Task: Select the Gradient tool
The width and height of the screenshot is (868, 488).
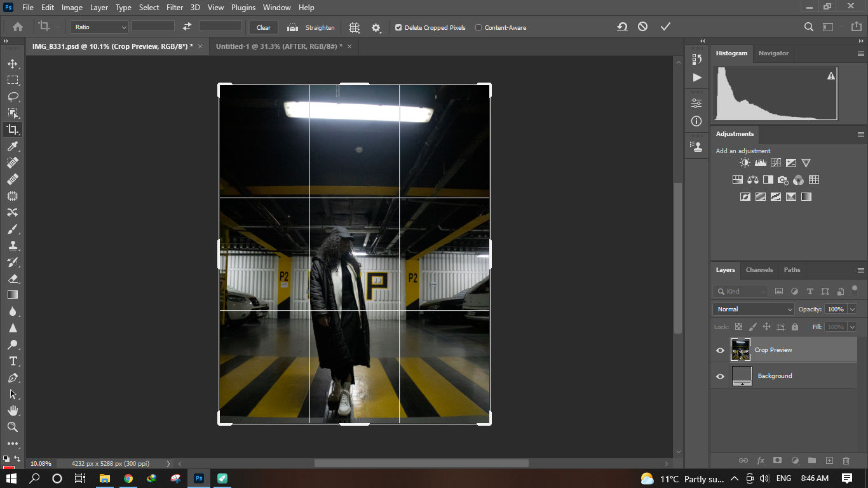Action: click(12, 295)
